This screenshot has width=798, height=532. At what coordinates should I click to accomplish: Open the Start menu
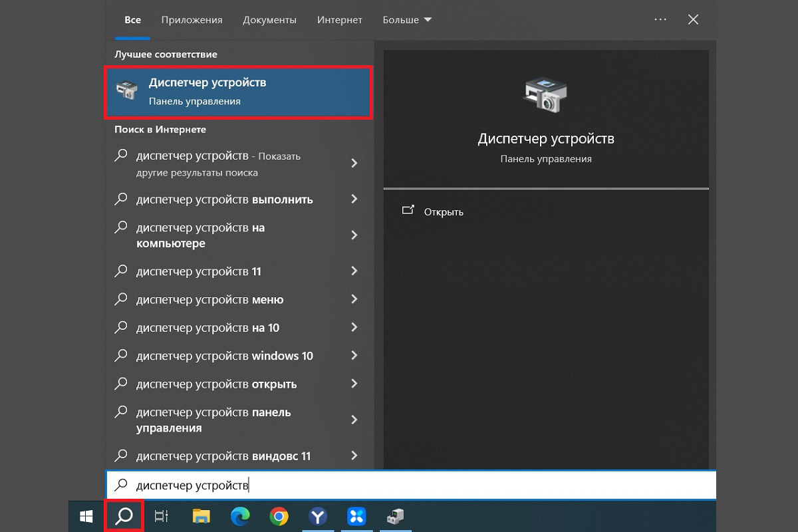pos(85,516)
